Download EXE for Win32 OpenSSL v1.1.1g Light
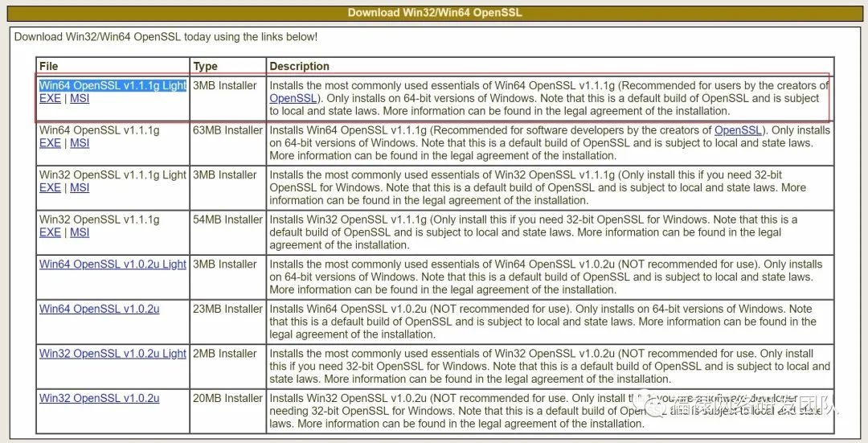Screen dimensions: 868x443 50,187
